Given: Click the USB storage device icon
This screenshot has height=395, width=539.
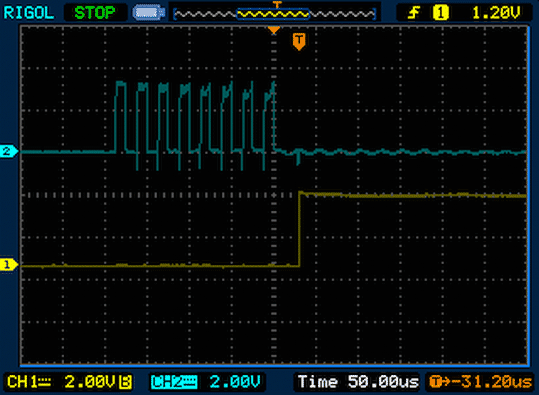Looking at the screenshot, I should [149, 13].
